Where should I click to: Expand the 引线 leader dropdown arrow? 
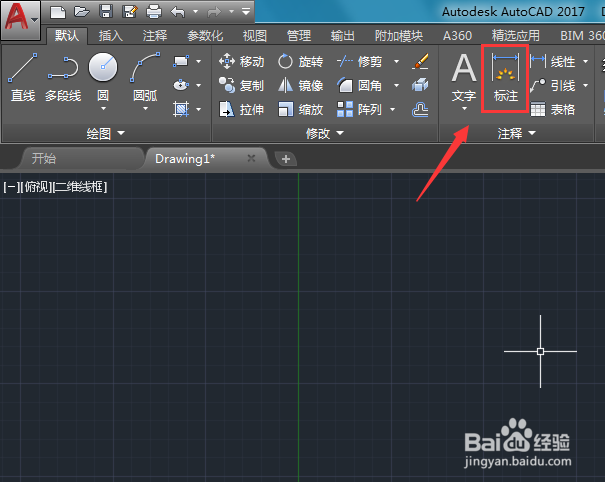coord(585,85)
